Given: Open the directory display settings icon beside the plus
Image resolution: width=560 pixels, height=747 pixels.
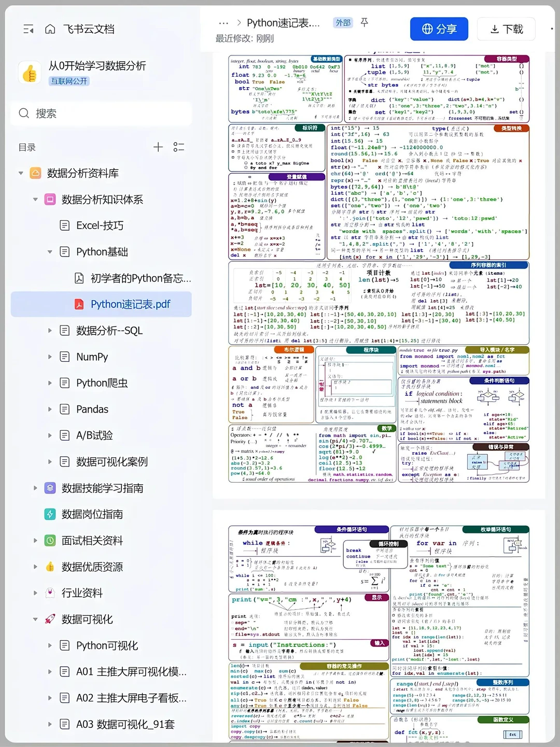Looking at the screenshot, I should coord(178,147).
